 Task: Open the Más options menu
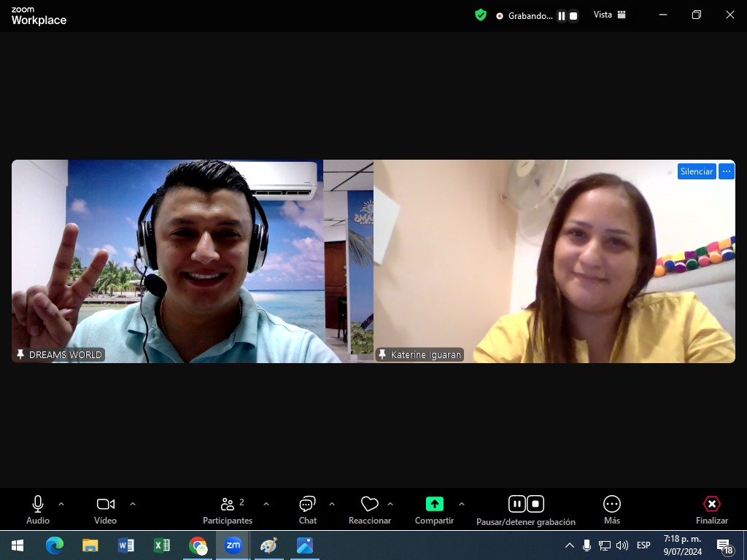pos(612,510)
